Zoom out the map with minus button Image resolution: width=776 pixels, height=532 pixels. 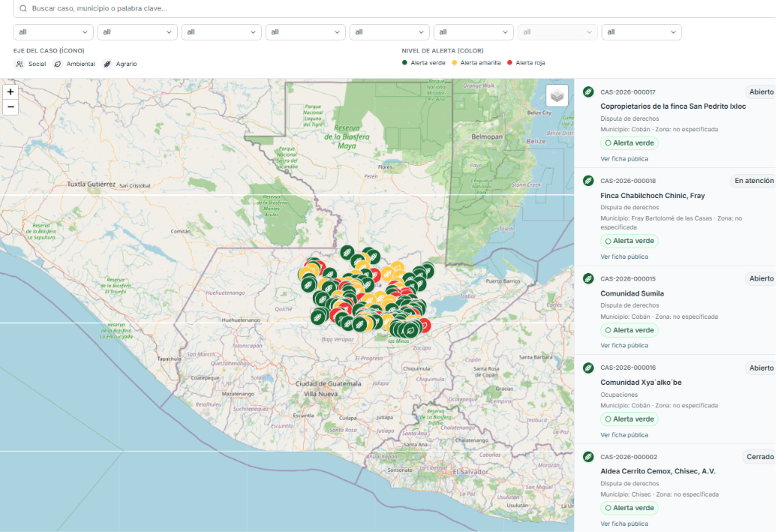pos(11,107)
